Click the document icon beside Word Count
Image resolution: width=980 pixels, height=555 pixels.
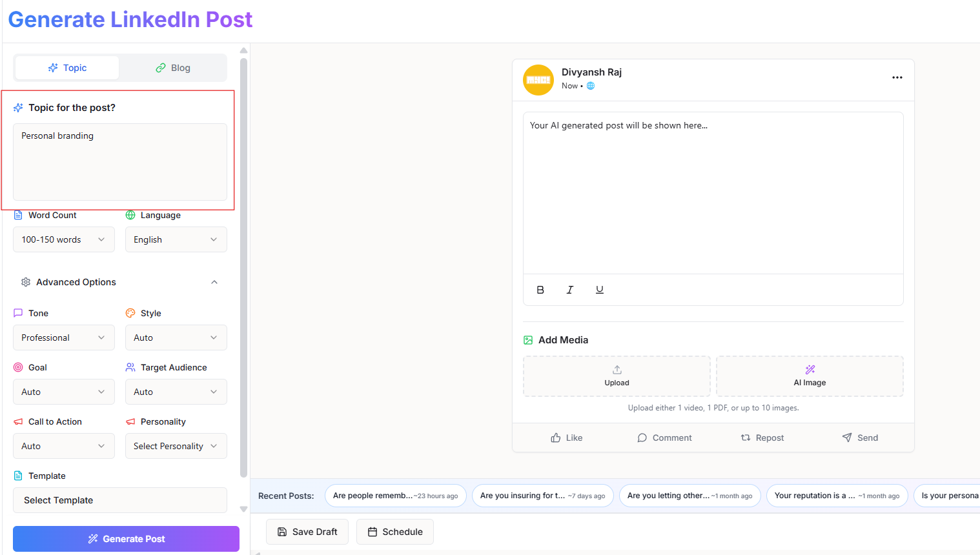(x=18, y=215)
